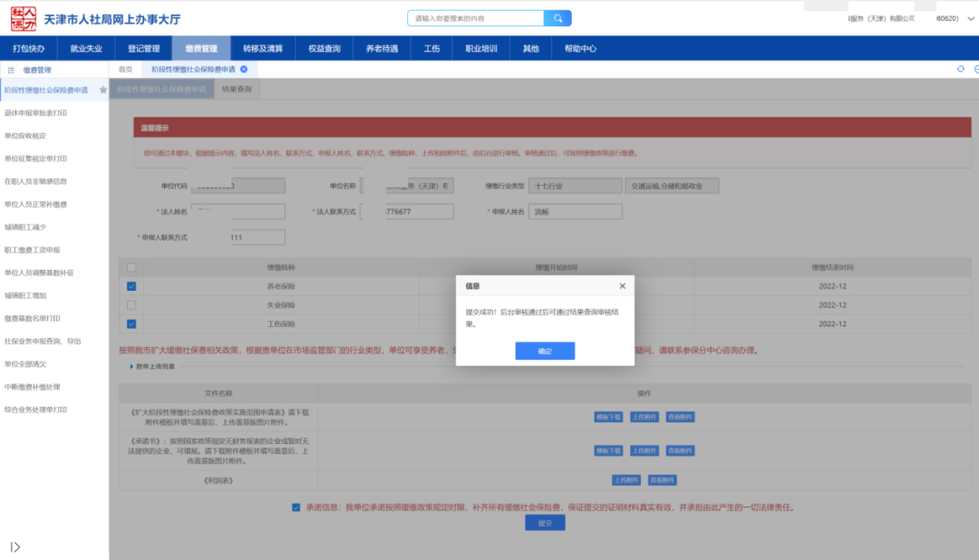Click the 确定 button in dialog
The image size is (979, 560).
(545, 351)
